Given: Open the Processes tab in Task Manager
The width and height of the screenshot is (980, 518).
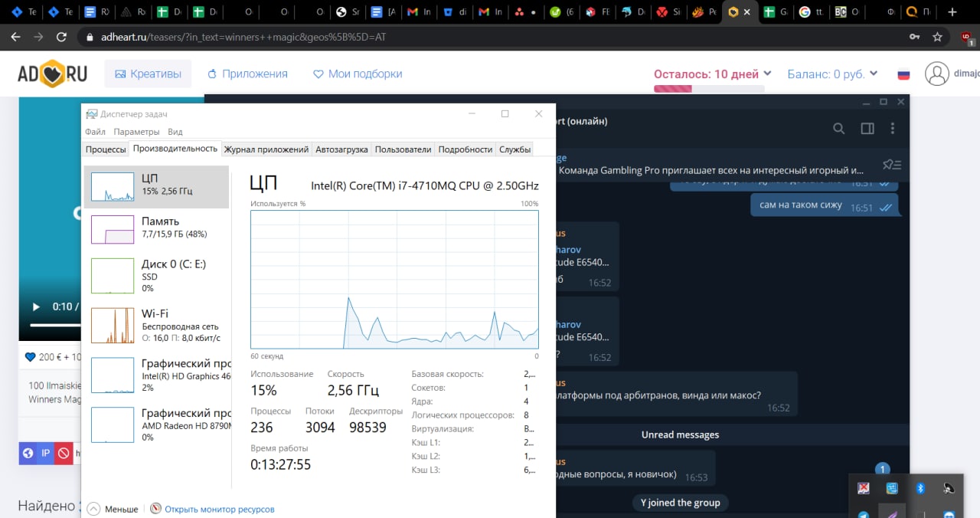Looking at the screenshot, I should (106, 149).
